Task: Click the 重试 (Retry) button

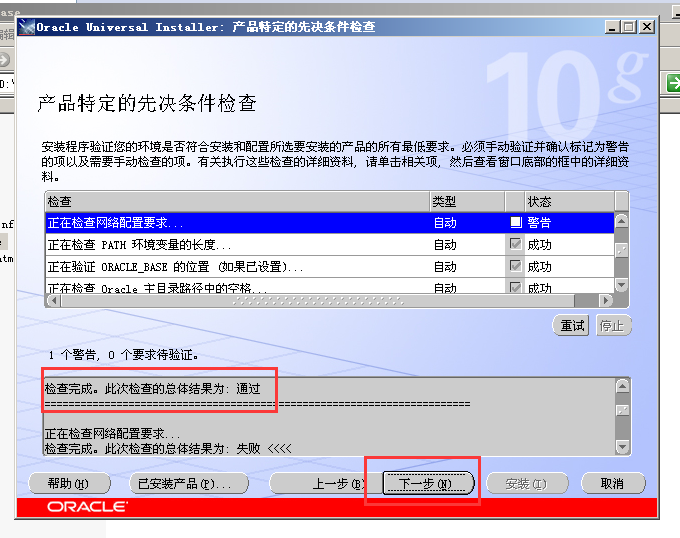Action: tap(571, 326)
